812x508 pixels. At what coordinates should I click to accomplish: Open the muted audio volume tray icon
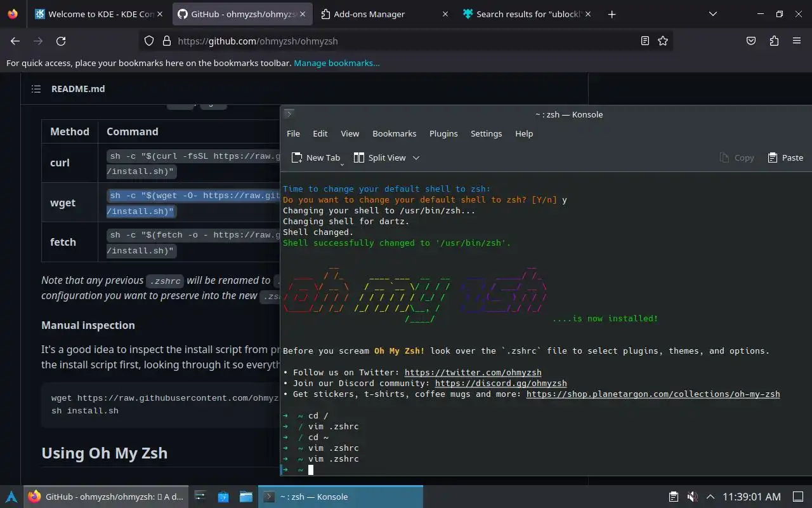[692, 497]
